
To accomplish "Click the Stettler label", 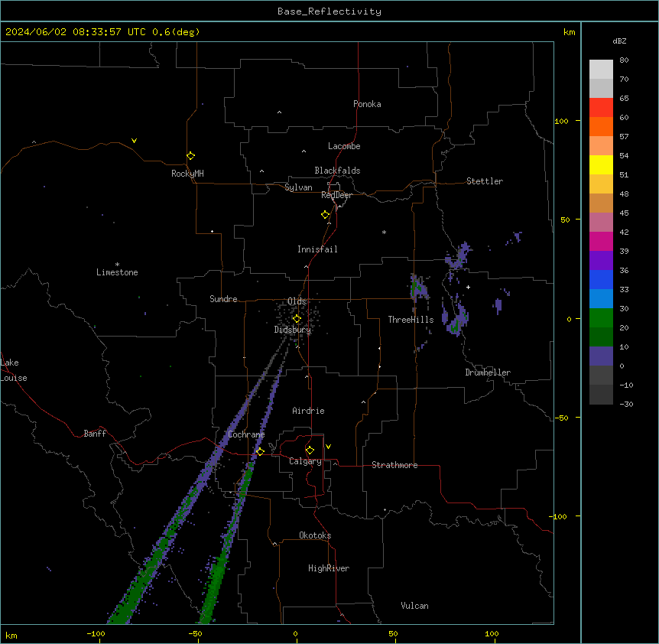I will [x=485, y=181].
